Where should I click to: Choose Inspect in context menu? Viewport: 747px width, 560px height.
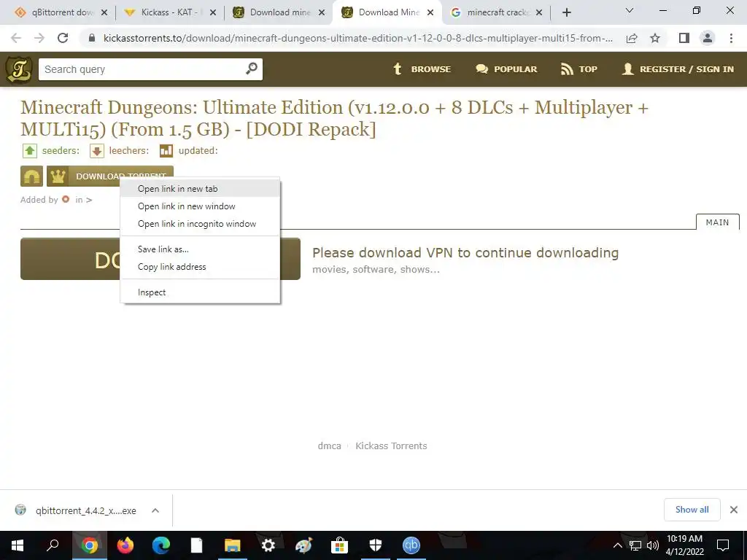(200, 292)
